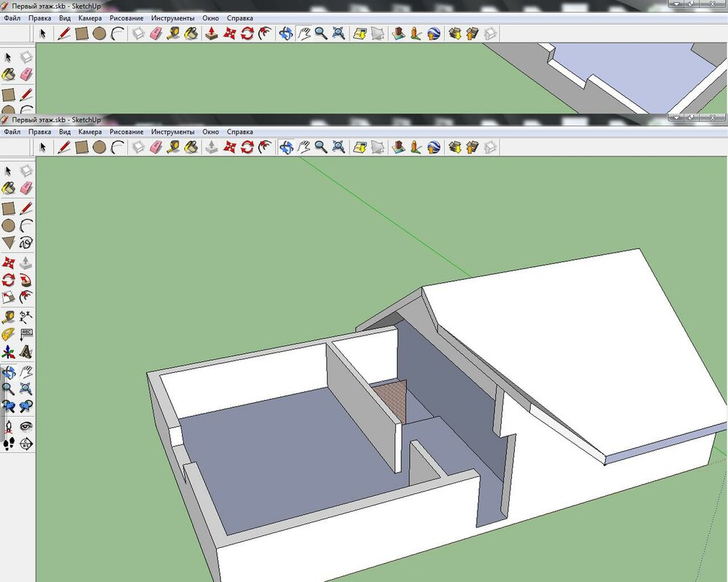Activate the Axes tool
This screenshot has width=728, height=582.
click(x=9, y=353)
